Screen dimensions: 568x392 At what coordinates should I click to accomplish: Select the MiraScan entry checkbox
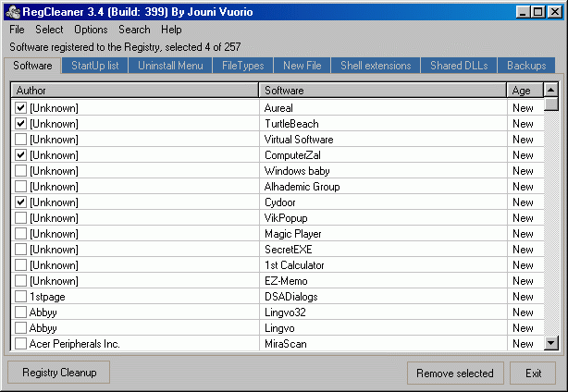click(x=20, y=344)
